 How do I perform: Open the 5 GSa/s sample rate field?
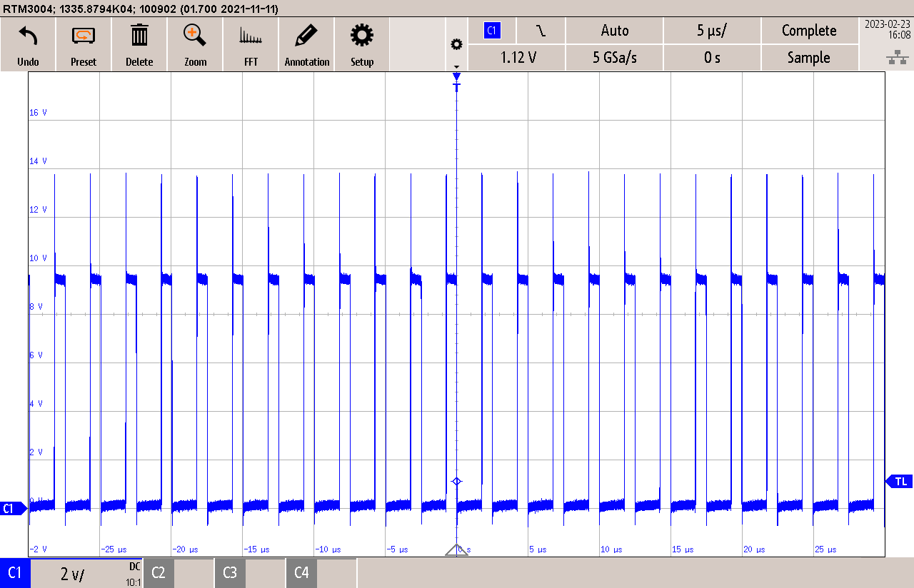click(615, 58)
